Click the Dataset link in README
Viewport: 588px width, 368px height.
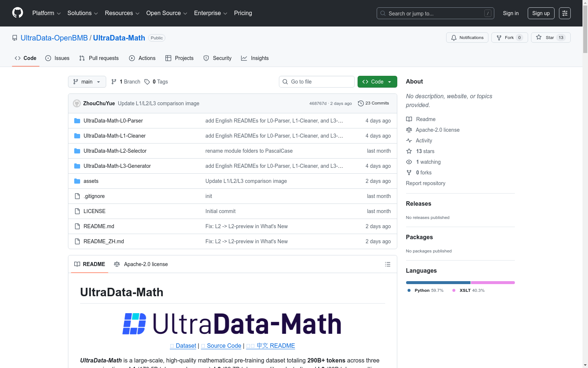[183, 346]
